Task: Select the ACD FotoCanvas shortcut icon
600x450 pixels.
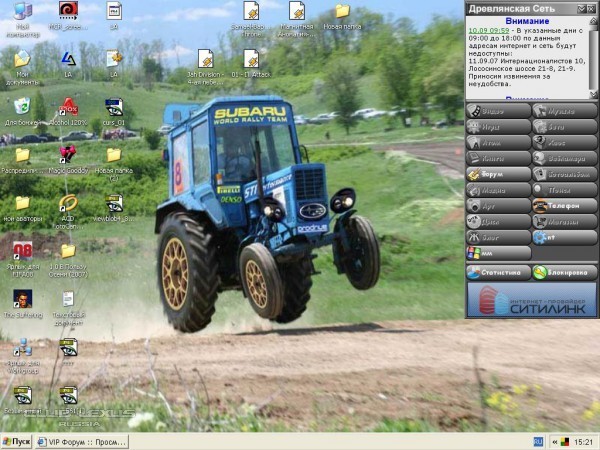Action: (68, 211)
